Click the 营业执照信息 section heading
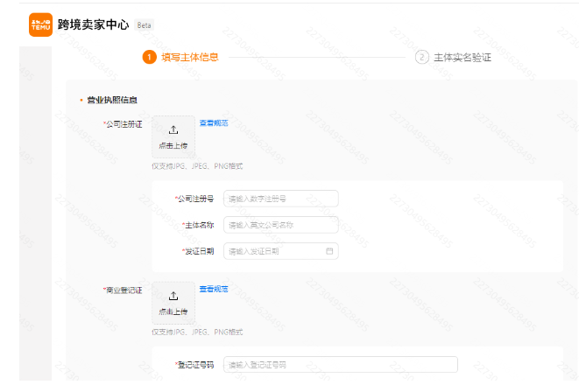 tap(111, 101)
